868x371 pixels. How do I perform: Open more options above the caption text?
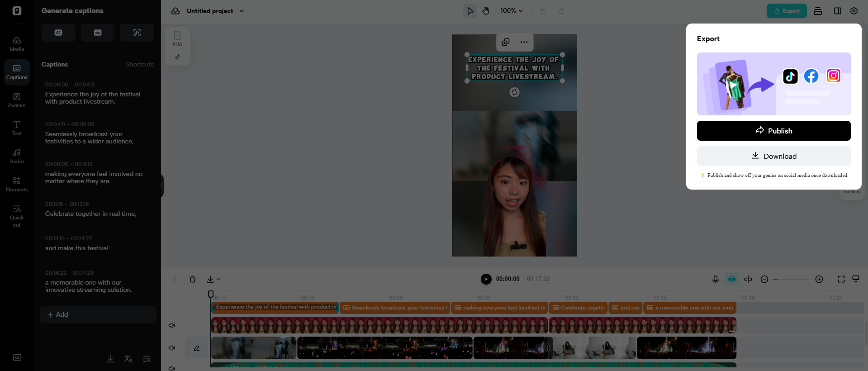click(524, 42)
